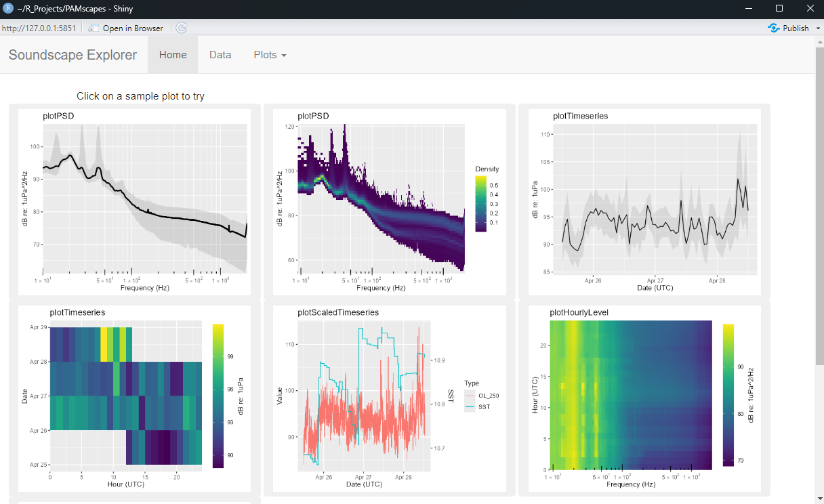Open the Plots dropdown menu
The width and height of the screenshot is (824, 504).
[270, 55]
